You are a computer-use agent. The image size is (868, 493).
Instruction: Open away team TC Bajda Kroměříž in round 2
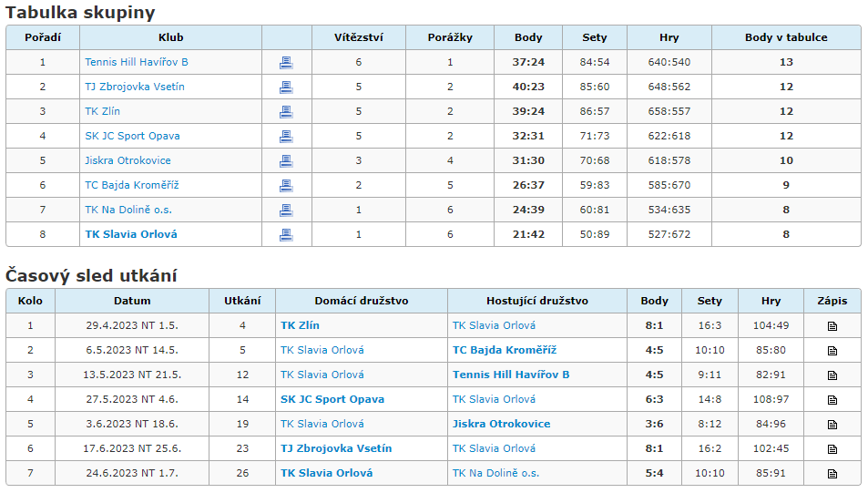pos(505,350)
